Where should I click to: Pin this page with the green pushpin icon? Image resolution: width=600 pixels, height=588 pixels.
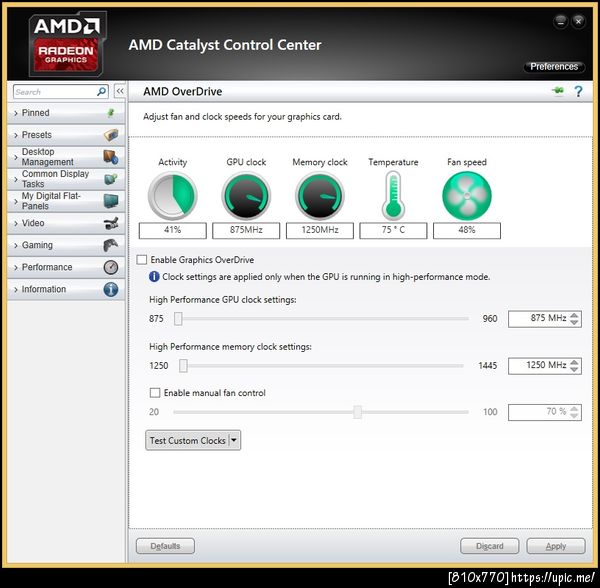558,91
